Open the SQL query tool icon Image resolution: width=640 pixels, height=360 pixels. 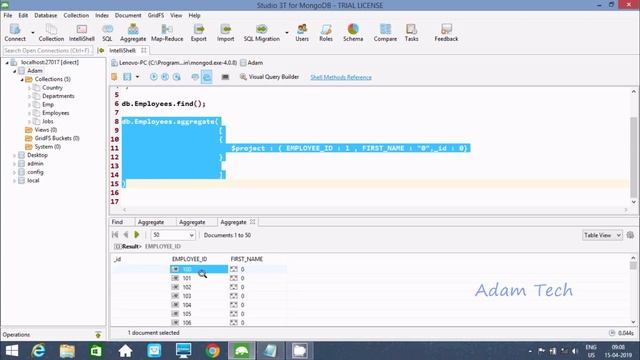[x=107, y=33]
